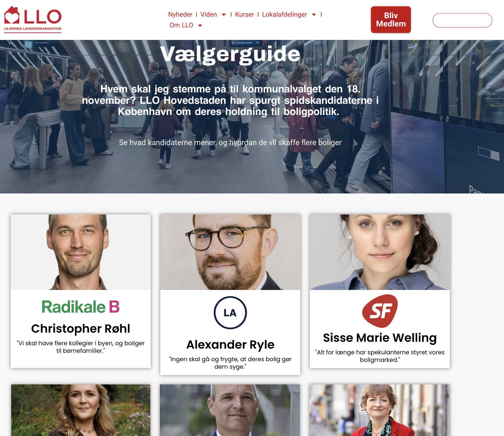The height and width of the screenshot is (436, 504).
Task: Click the LLO house-heart logo
Action: tap(33, 19)
